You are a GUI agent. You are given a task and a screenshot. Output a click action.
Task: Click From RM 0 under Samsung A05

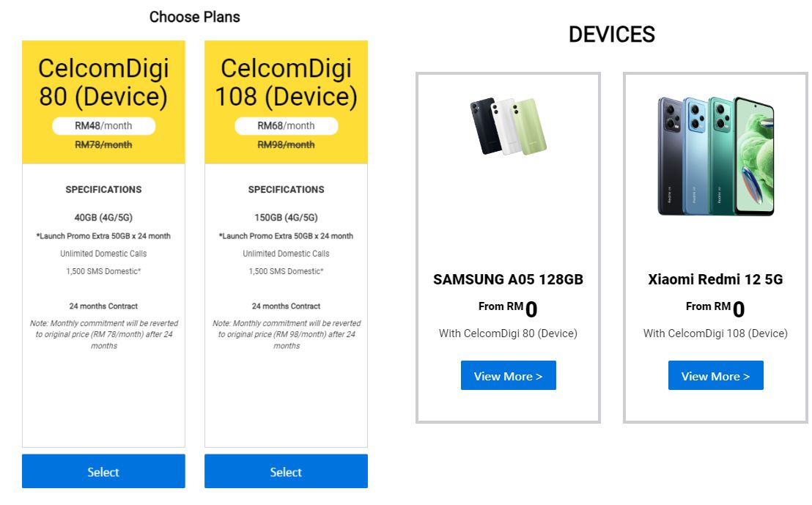coord(508,307)
